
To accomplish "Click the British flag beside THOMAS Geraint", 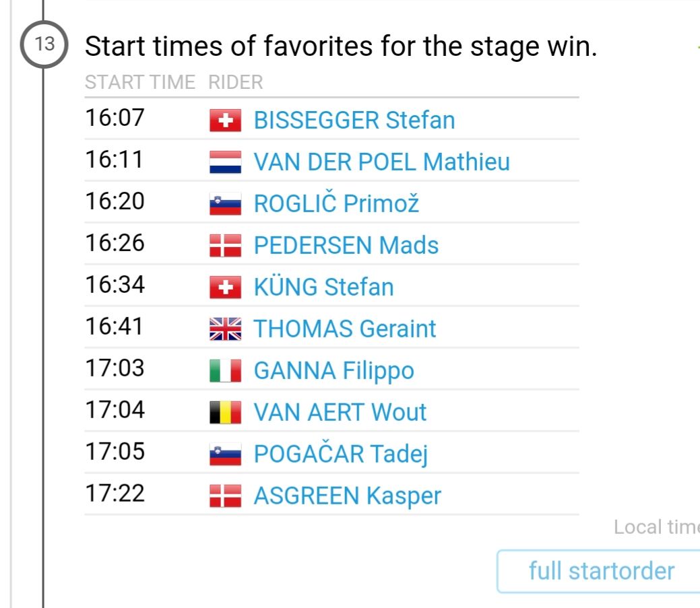I will pyautogui.click(x=225, y=329).
